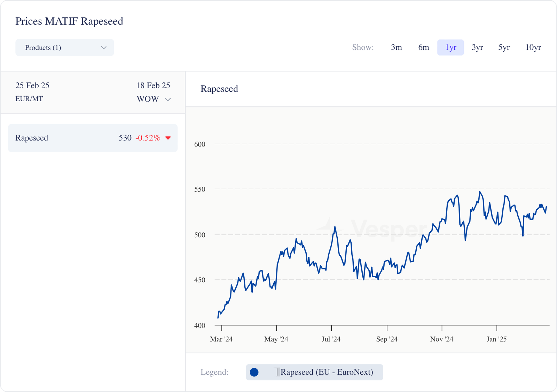Click the blue legend color dot
Screen dimensions: 557x392
click(x=254, y=372)
